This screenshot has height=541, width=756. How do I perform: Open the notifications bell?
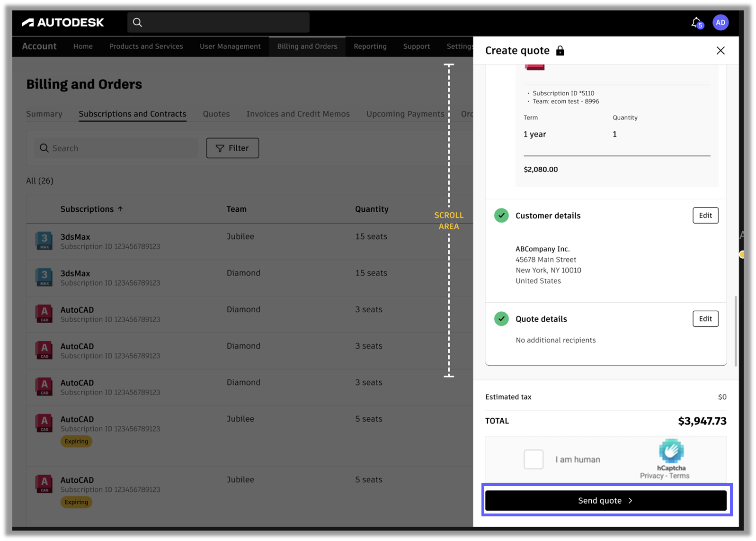tap(696, 22)
